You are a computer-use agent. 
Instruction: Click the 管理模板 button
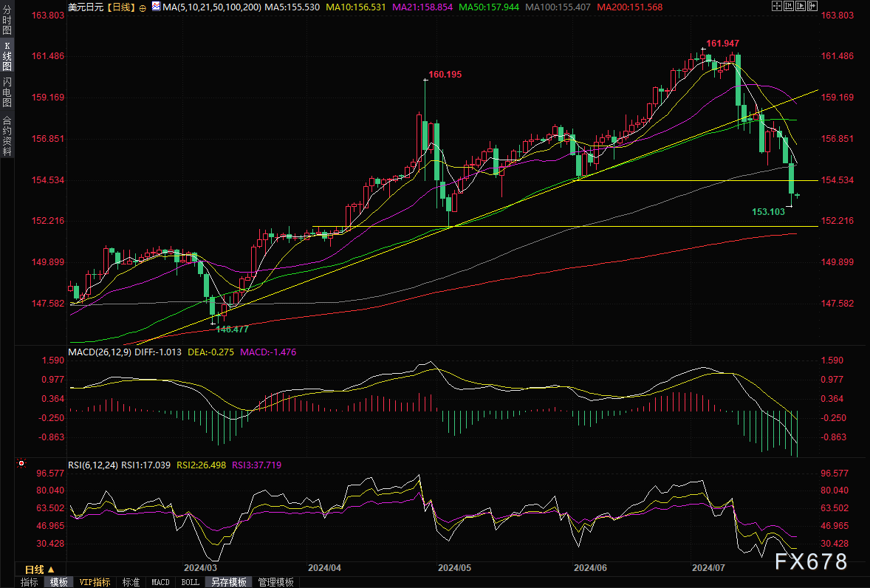pyautogui.click(x=275, y=582)
